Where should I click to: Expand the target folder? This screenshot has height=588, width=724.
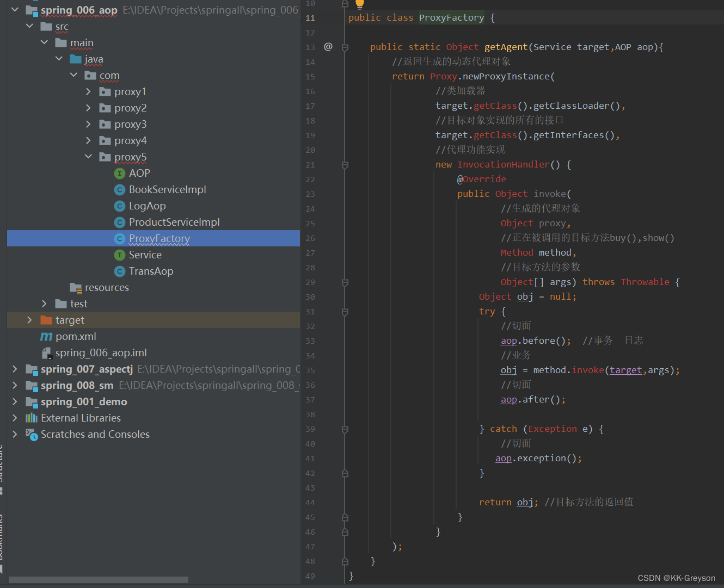tap(29, 320)
